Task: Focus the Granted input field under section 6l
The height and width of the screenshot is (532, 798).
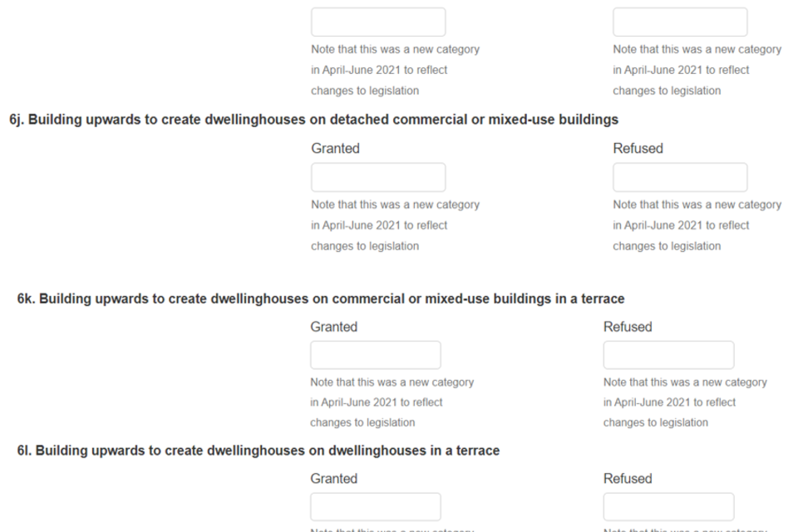Action: point(375,507)
